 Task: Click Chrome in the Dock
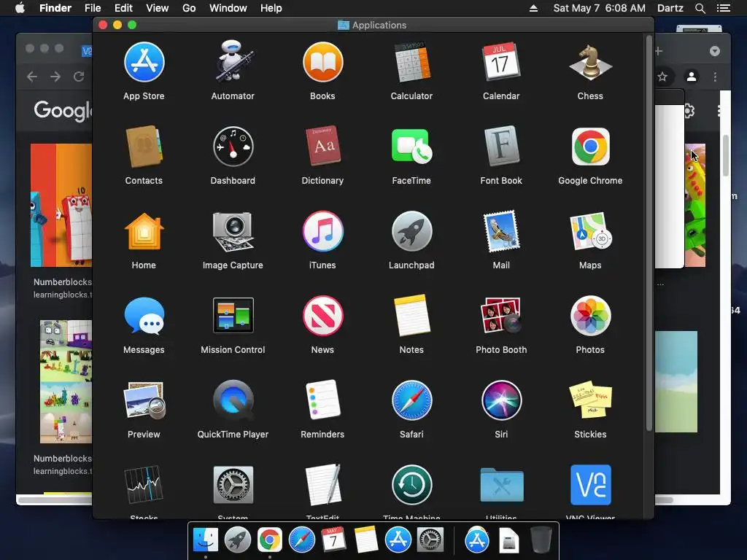(x=270, y=540)
